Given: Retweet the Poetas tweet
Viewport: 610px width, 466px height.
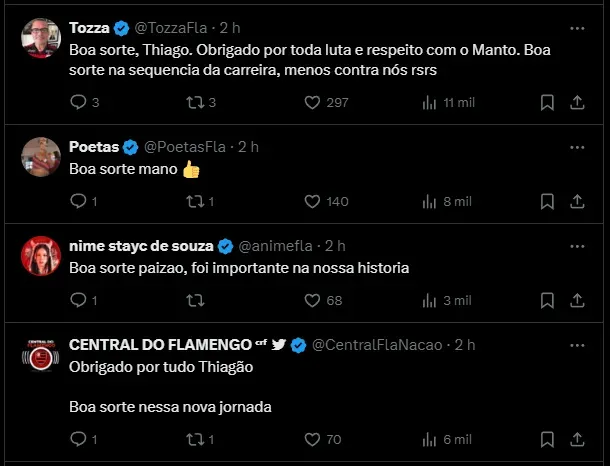Looking at the screenshot, I should point(195,201).
